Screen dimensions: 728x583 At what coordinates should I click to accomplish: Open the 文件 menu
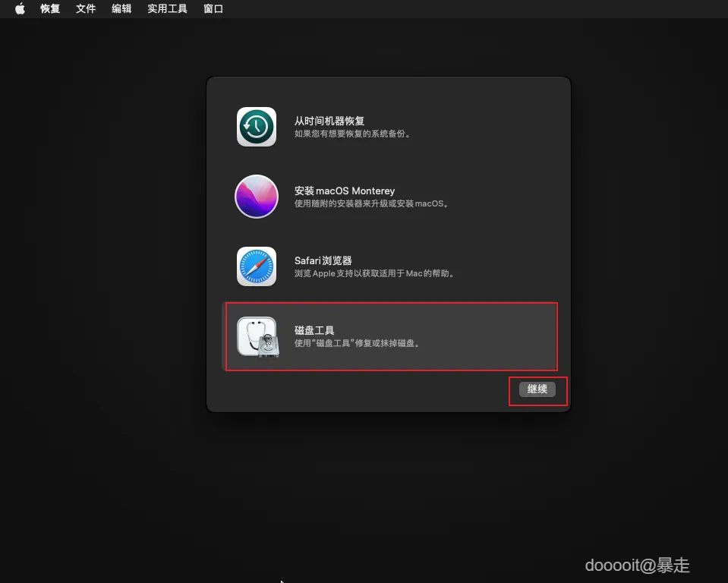pyautogui.click(x=86, y=8)
